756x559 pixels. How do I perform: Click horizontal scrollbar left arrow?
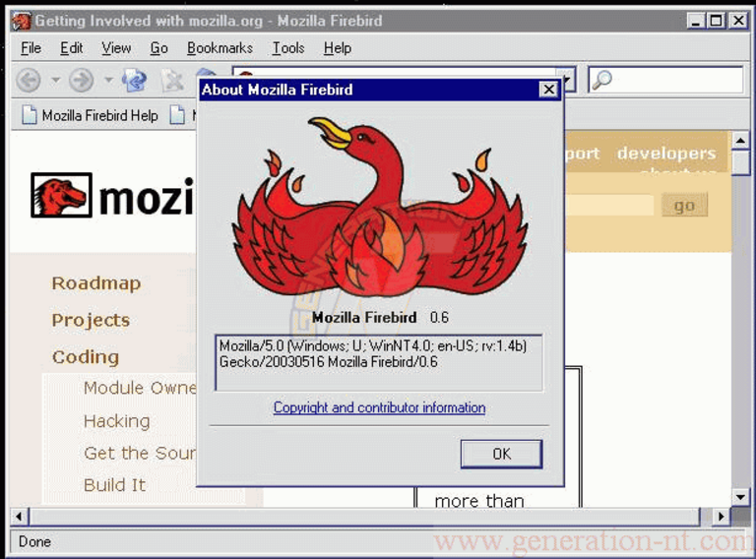point(20,517)
